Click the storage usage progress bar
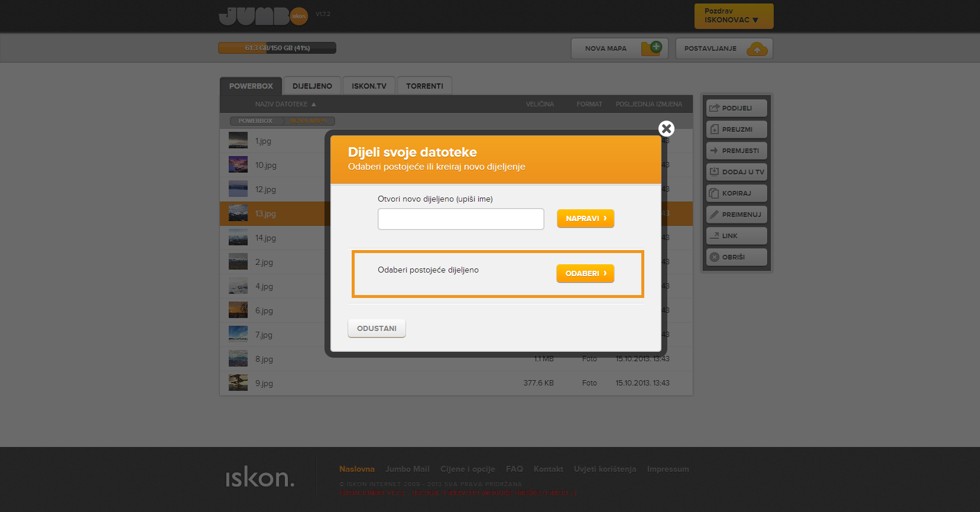 pyautogui.click(x=277, y=48)
